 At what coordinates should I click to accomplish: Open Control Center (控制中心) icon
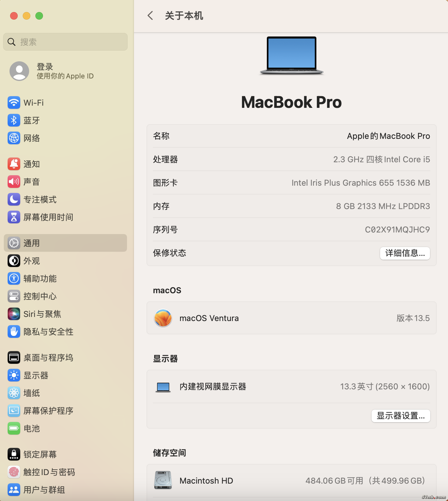(x=14, y=296)
